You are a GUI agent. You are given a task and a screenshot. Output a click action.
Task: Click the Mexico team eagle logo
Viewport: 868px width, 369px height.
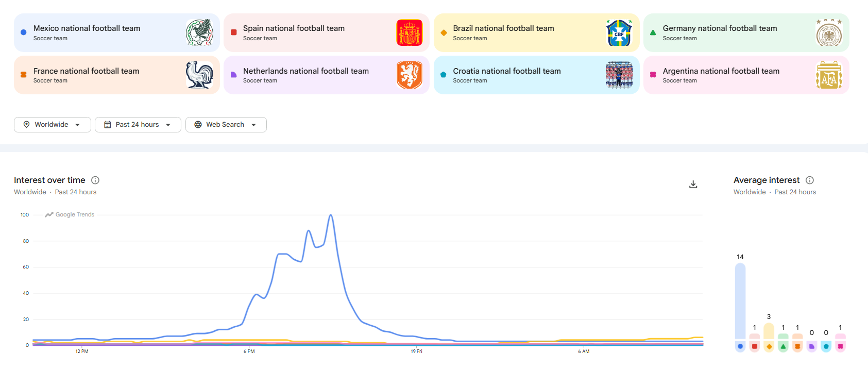pos(200,32)
